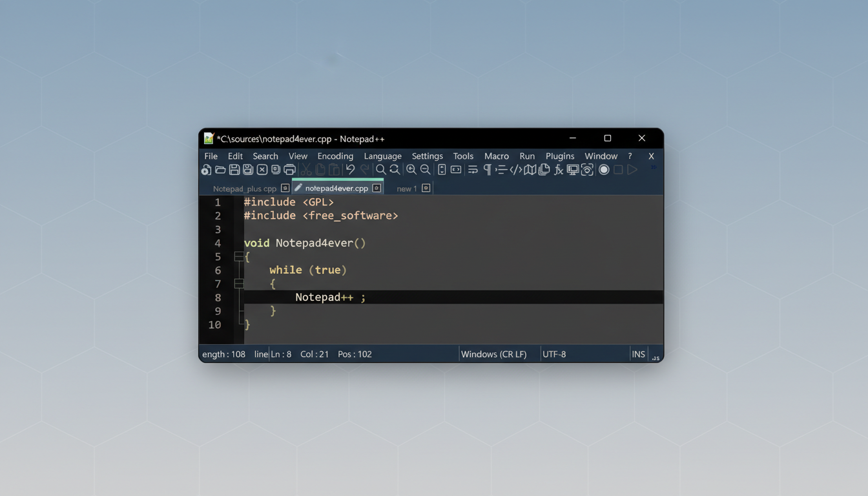Toggle word wrap from the toolbar
The width and height of the screenshot is (868, 496).
coord(473,169)
